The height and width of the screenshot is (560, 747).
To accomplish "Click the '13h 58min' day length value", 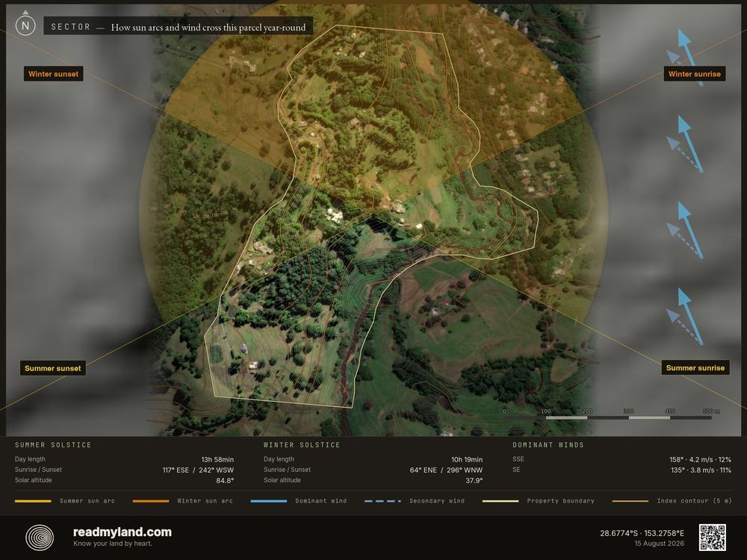I will click(x=217, y=459).
